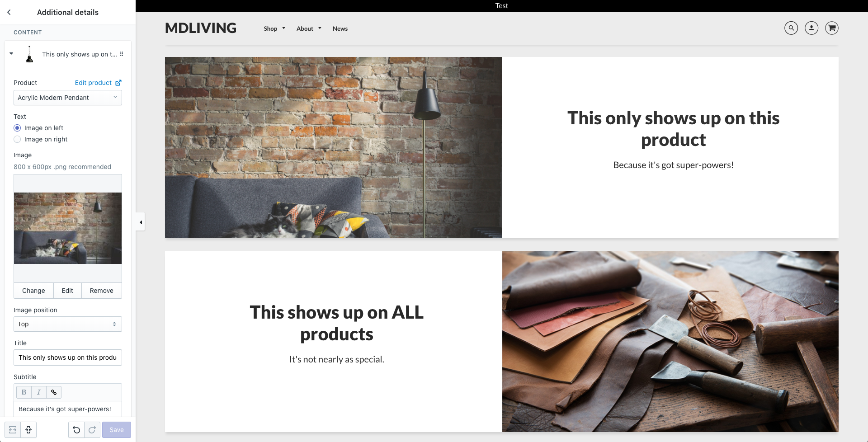868x442 pixels.
Task: Open the Shop menu in navigation
Action: pyautogui.click(x=274, y=28)
